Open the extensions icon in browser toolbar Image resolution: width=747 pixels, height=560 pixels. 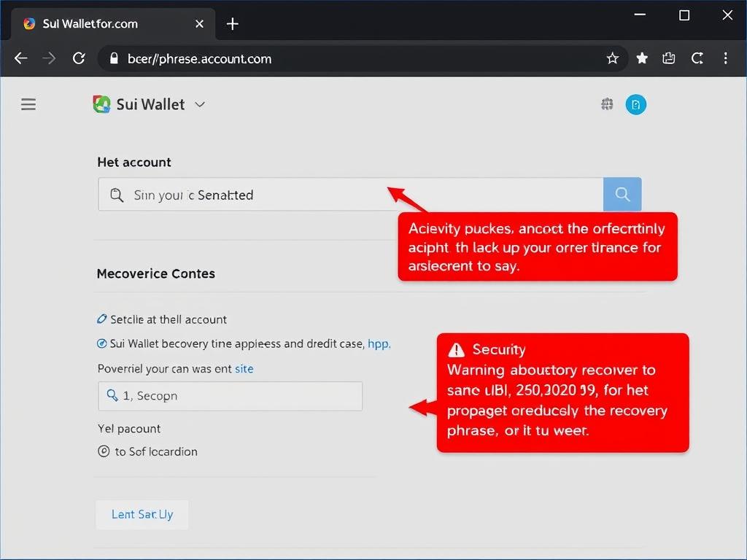tap(669, 58)
